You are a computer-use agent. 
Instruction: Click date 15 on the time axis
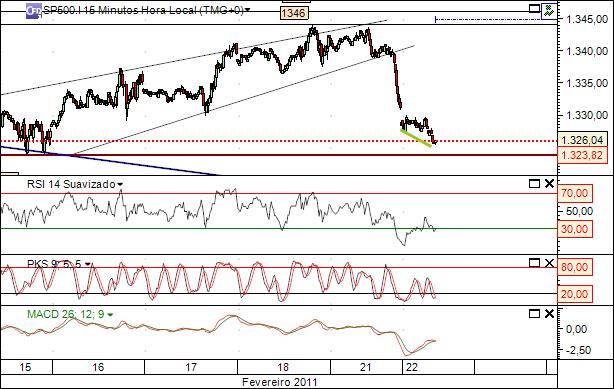[25, 367]
